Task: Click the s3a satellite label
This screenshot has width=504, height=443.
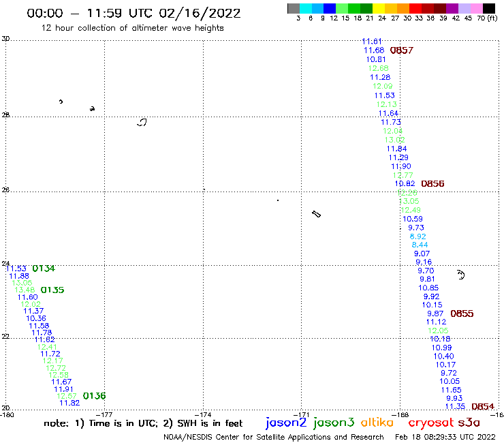Action: pos(469,423)
